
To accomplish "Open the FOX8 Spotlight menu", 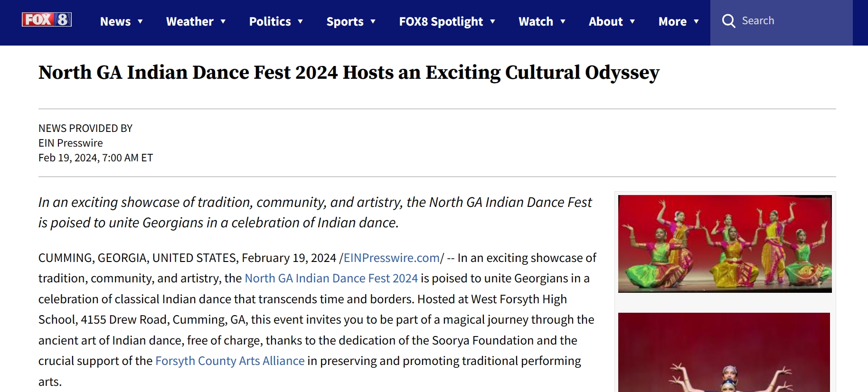I will click(x=441, y=21).
